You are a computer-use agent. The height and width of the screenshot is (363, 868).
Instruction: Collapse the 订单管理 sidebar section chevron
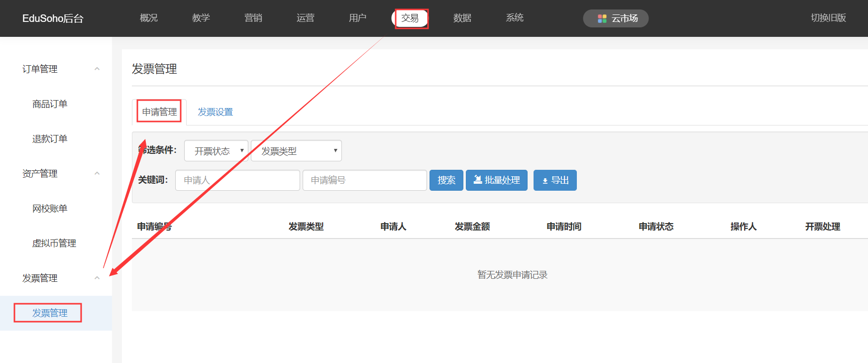click(97, 69)
